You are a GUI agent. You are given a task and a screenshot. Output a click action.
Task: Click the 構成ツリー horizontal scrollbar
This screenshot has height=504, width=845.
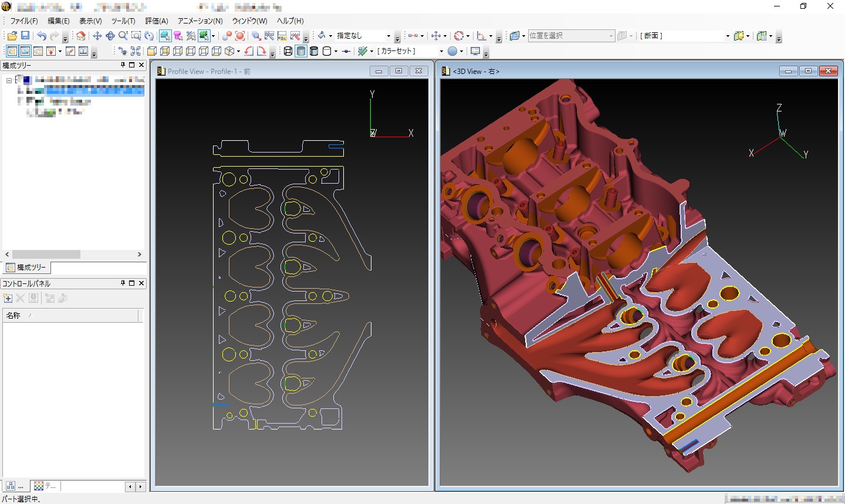click(47, 255)
